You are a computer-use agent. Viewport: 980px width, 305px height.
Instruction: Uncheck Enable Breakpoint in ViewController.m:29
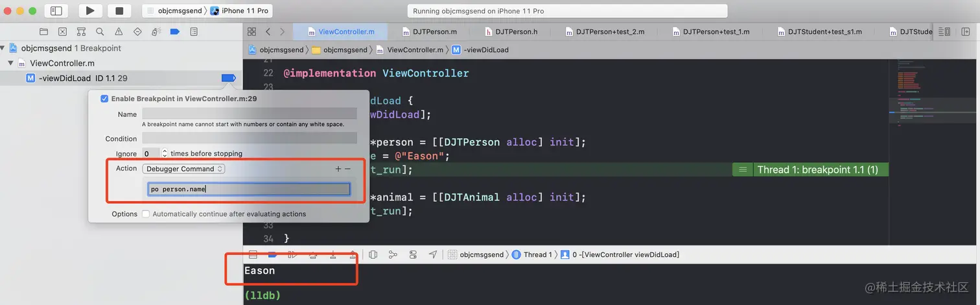tap(104, 99)
